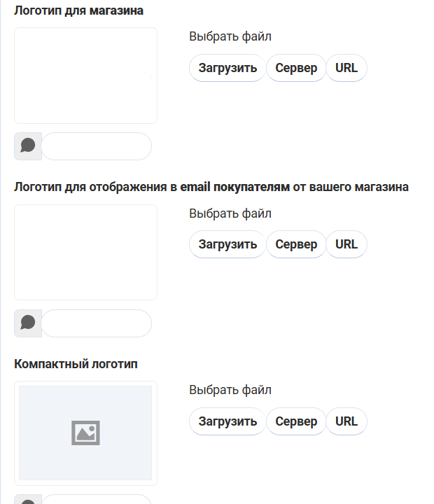Choose Сервер for email logo
Image resolution: width=434 pixels, height=504 pixels.
click(296, 244)
